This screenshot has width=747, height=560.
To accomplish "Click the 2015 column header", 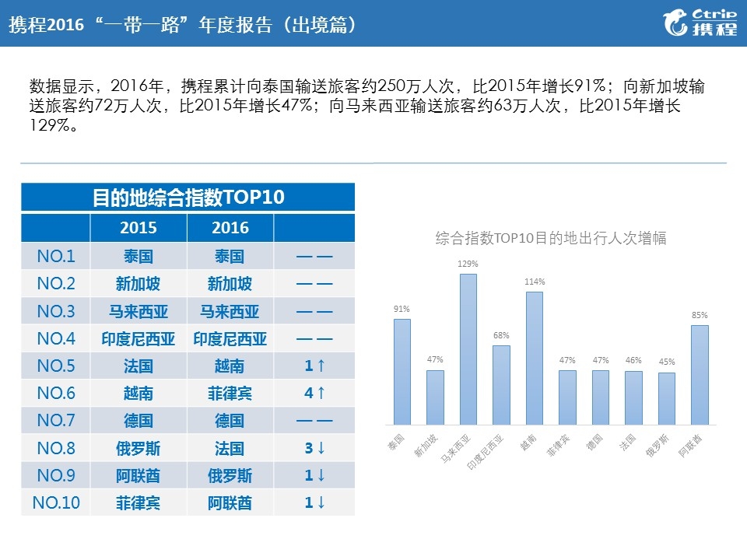I will tap(139, 228).
